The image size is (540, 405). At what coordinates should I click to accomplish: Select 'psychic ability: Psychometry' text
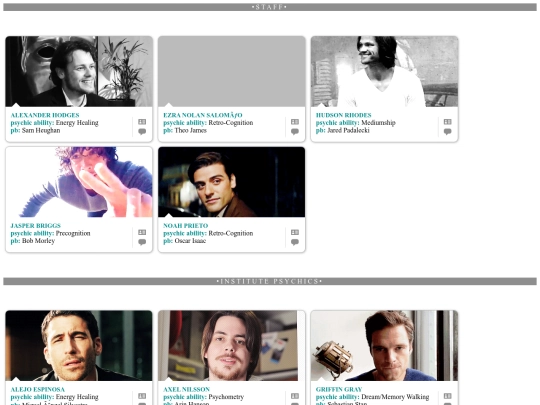(x=204, y=397)
